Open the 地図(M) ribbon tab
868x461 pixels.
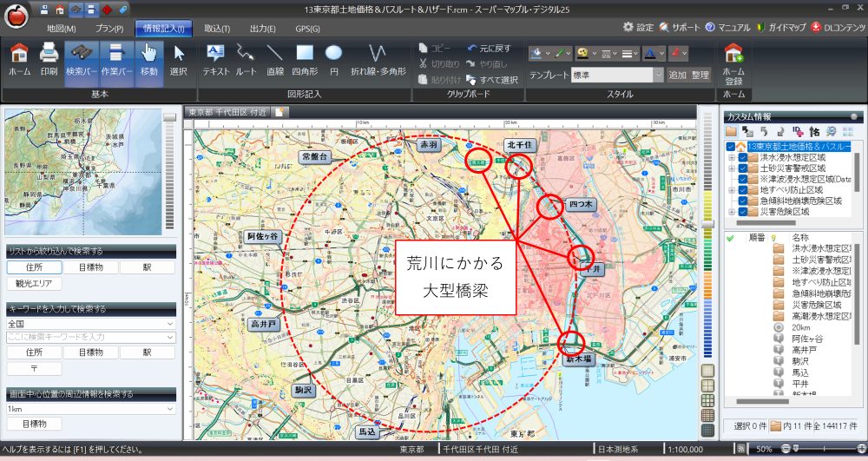coord(61,29)
